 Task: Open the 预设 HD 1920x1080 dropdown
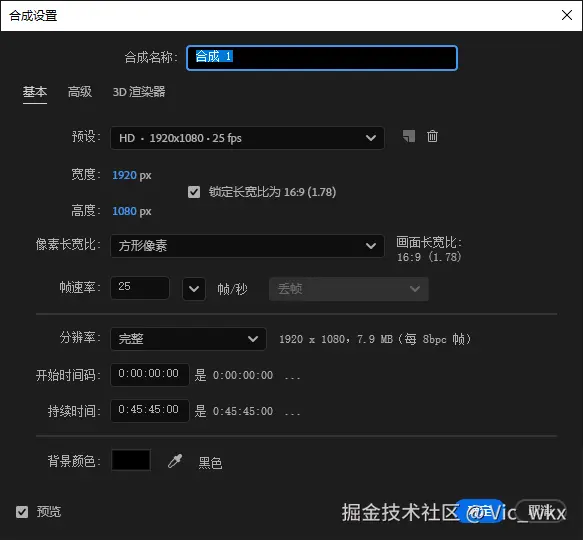(247, 138)
